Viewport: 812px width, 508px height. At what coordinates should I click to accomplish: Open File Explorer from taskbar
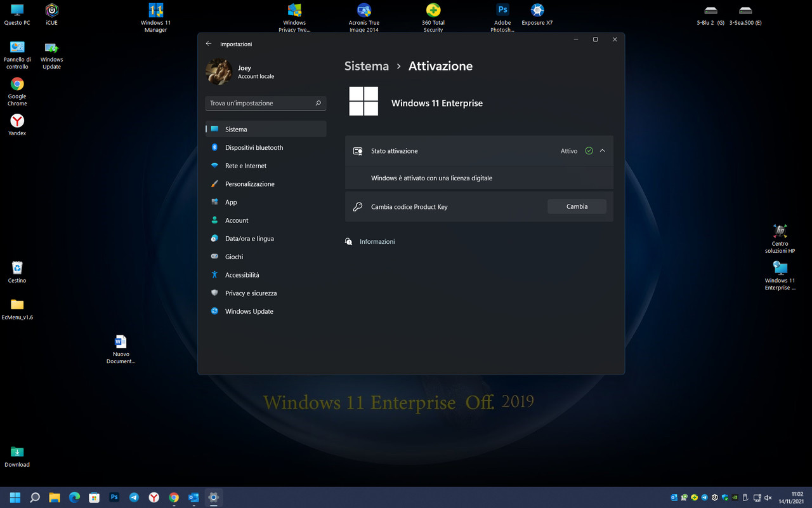[55, 497]
